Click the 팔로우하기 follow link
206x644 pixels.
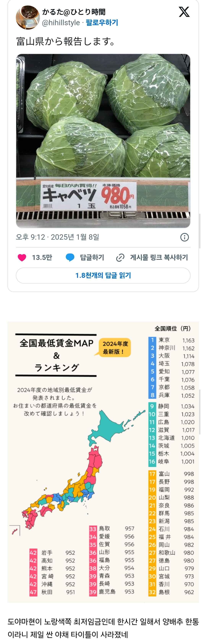[x=102, y=23]
